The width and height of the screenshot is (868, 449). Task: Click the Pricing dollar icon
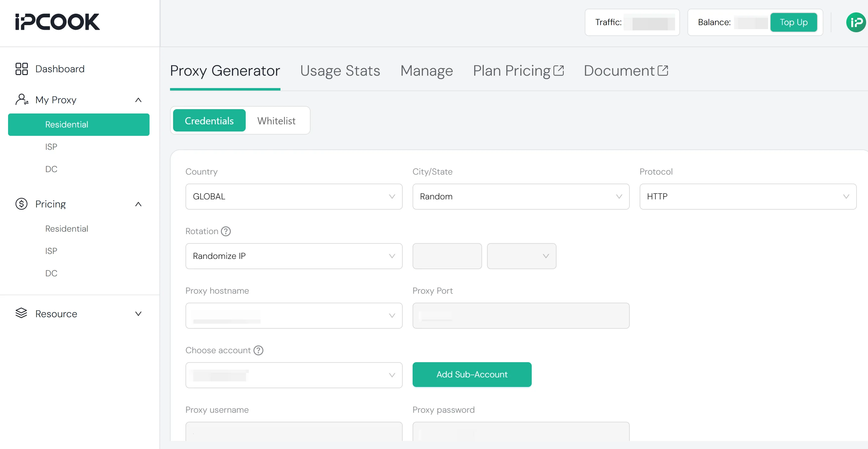click(22, 204)
